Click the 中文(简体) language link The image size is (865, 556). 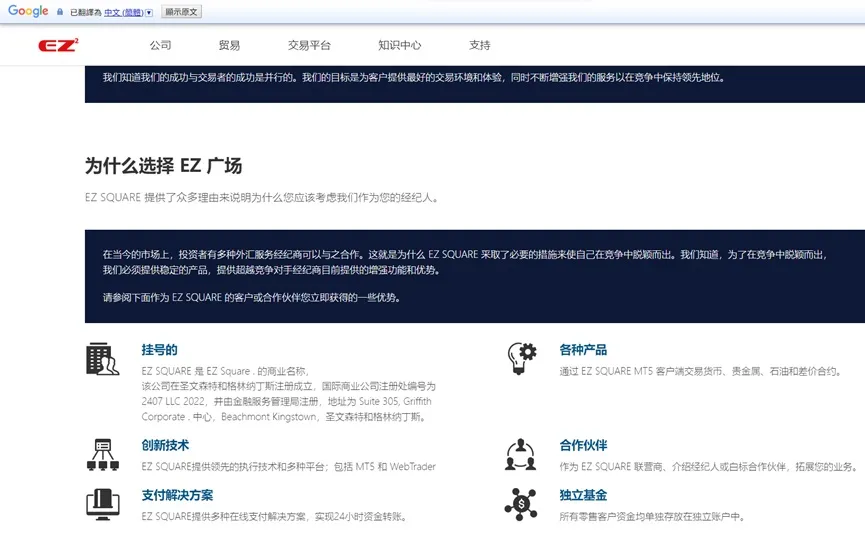[x=124, y=12]
